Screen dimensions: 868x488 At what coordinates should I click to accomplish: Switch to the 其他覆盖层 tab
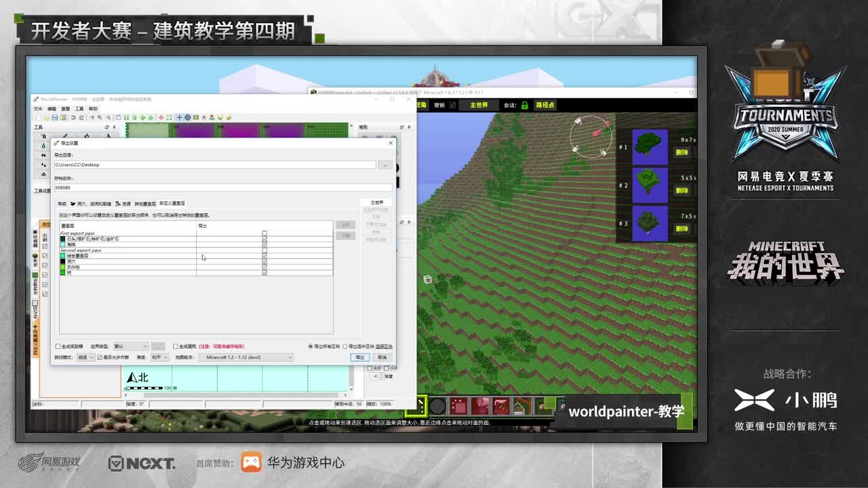(x=145, y=203)
